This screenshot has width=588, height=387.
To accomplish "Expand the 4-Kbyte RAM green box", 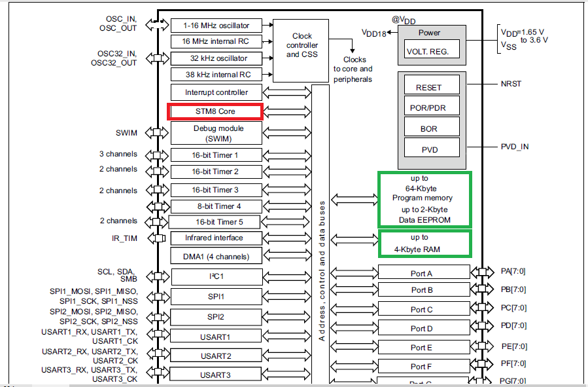I will 424,243.
